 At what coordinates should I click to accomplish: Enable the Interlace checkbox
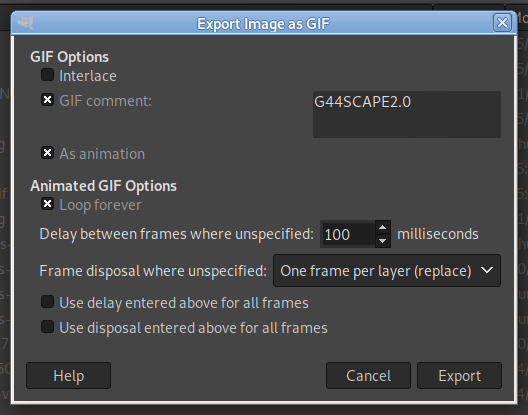pos(47,75)
